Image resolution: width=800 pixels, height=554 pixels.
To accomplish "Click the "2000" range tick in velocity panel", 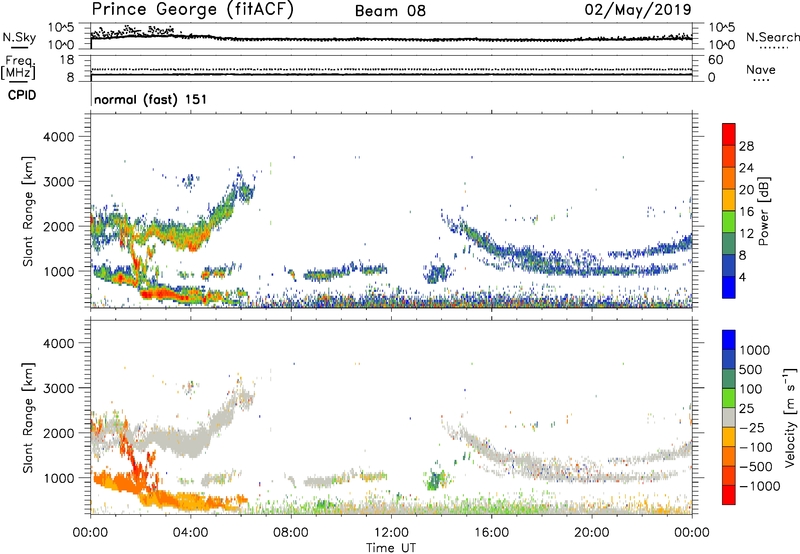I will pyautogui.click(x=59, y=433).
